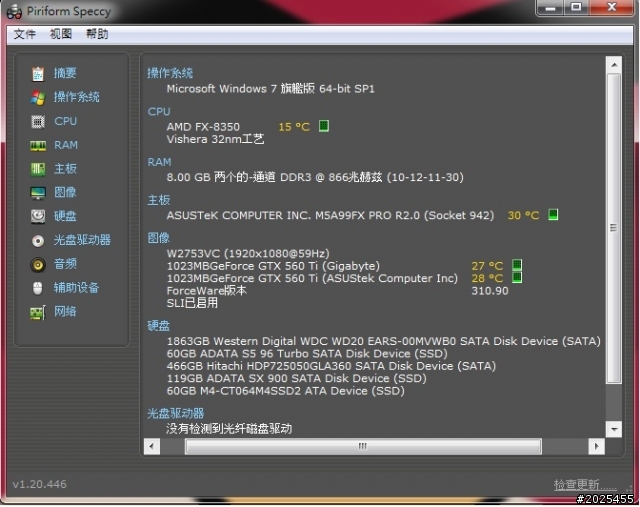Click the W2753VC monitor line
Screen dimensions: 640x507
click(x=248, y=253)
